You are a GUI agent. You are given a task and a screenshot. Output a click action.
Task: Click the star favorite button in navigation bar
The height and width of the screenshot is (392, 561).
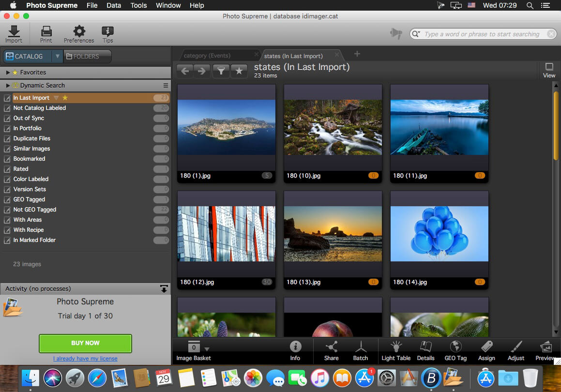(x=239, y=71)
